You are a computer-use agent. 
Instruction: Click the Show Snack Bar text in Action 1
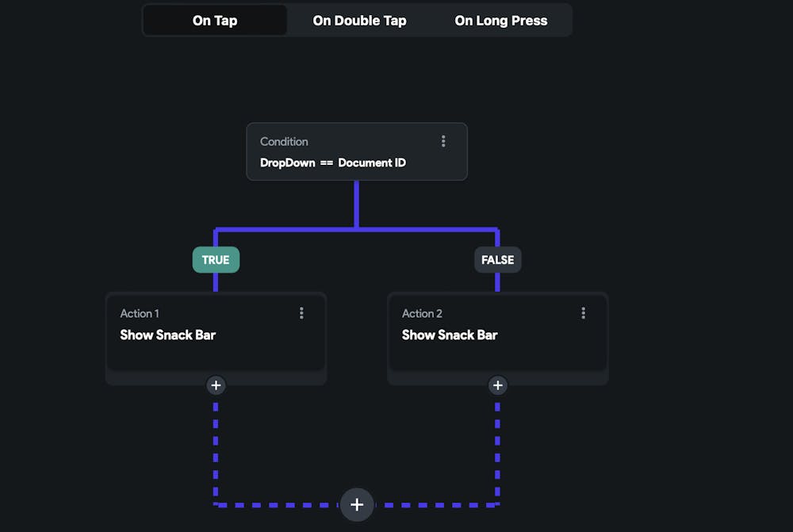(167, 335)
